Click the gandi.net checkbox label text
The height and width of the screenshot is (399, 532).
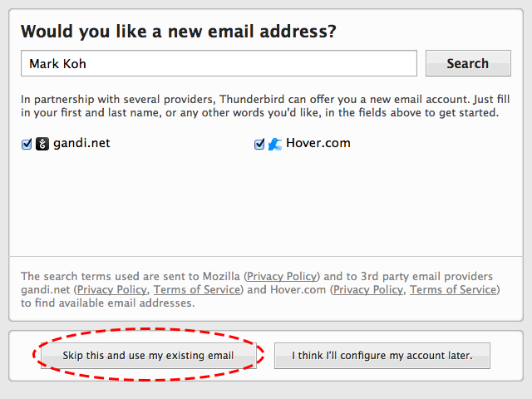[81, 143]
